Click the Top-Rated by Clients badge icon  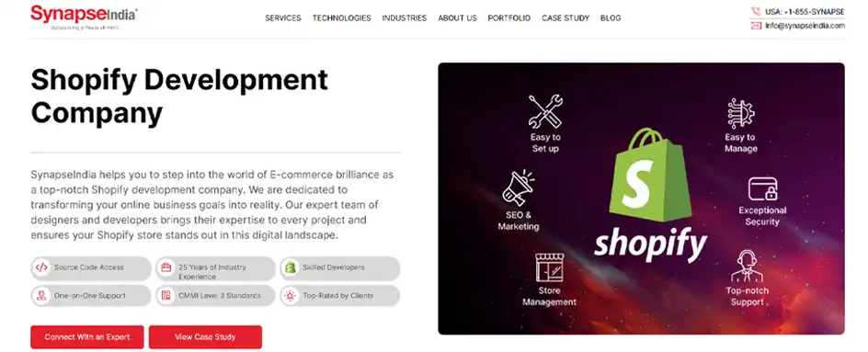[290, 296]
